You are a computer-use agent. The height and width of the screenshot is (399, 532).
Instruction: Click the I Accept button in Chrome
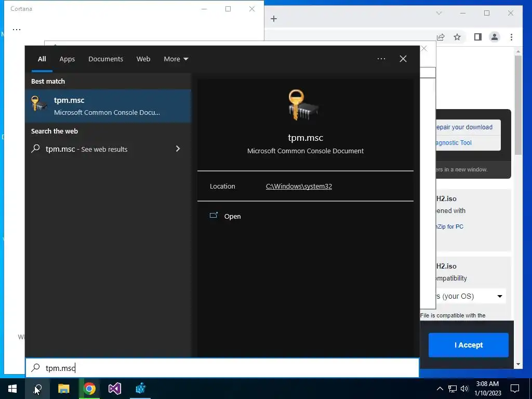tap(468, 345)
